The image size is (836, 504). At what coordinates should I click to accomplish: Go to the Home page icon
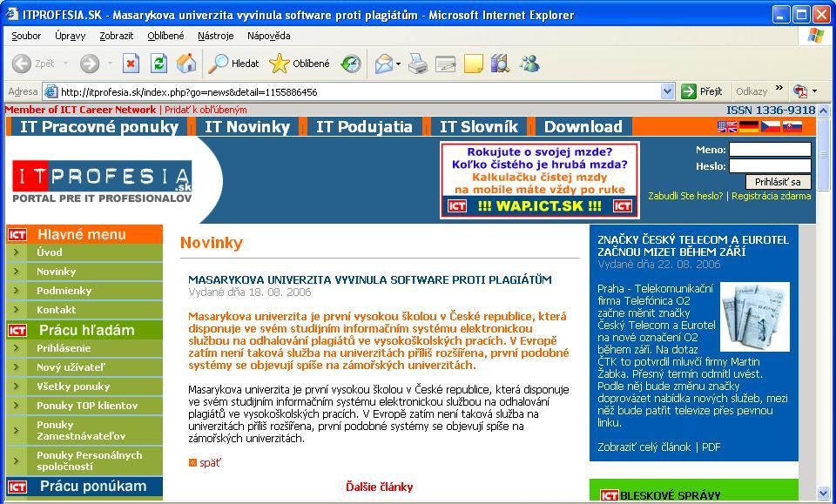click(x=186, y=64)
